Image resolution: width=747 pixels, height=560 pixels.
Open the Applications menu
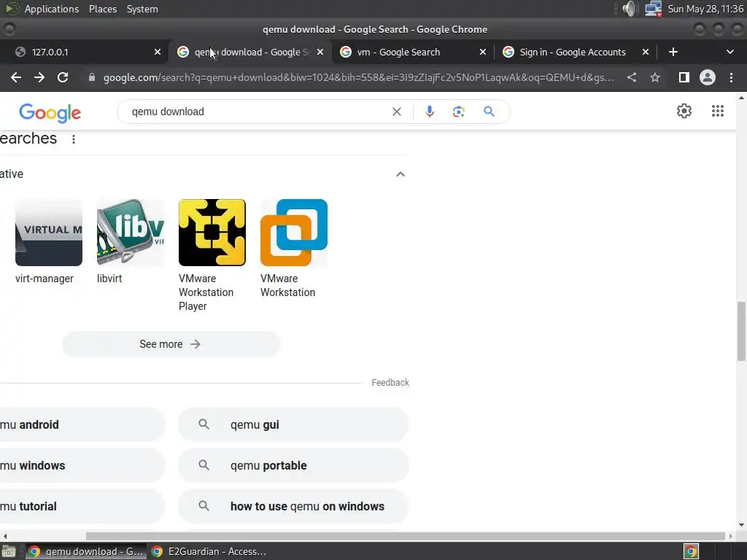coord(52,9)
